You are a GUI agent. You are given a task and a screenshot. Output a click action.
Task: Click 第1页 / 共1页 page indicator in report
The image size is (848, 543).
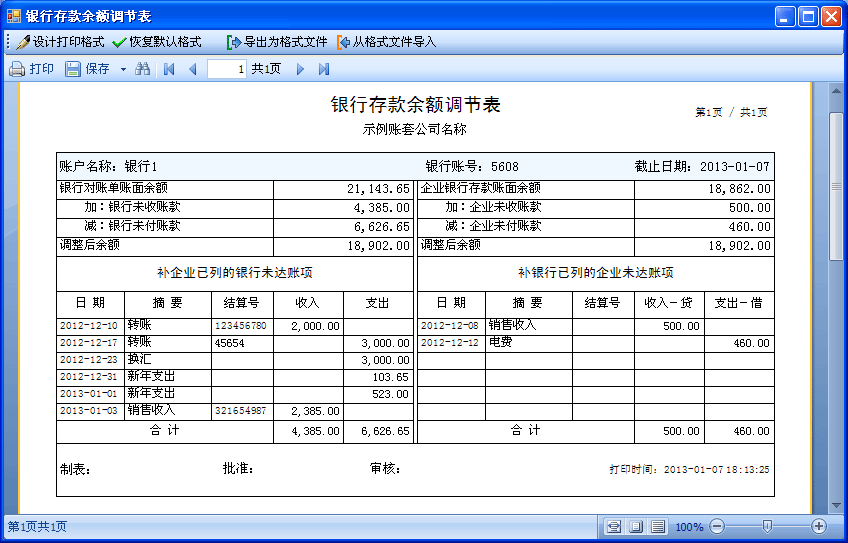tap(731, 112)
